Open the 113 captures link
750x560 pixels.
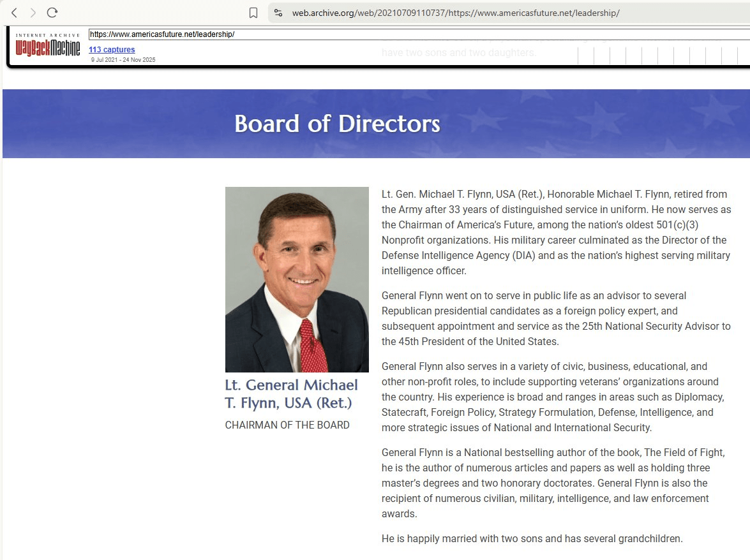tap(112, 50)
